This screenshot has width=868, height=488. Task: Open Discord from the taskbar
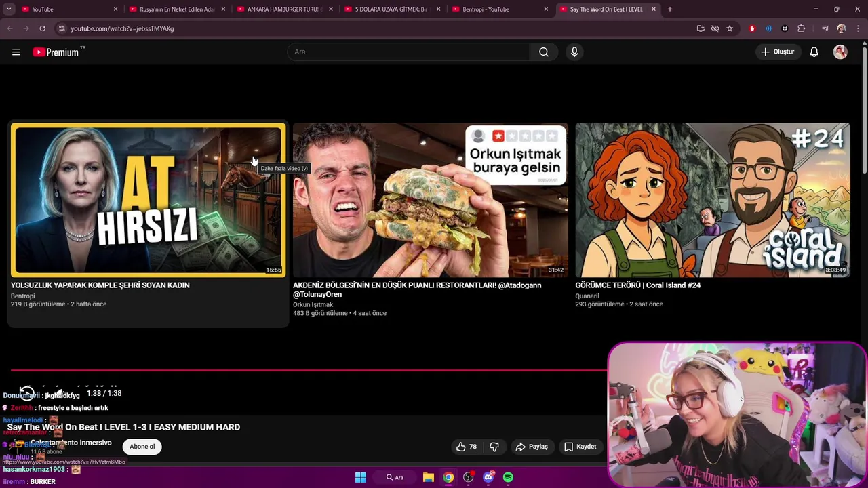point(488,477)
